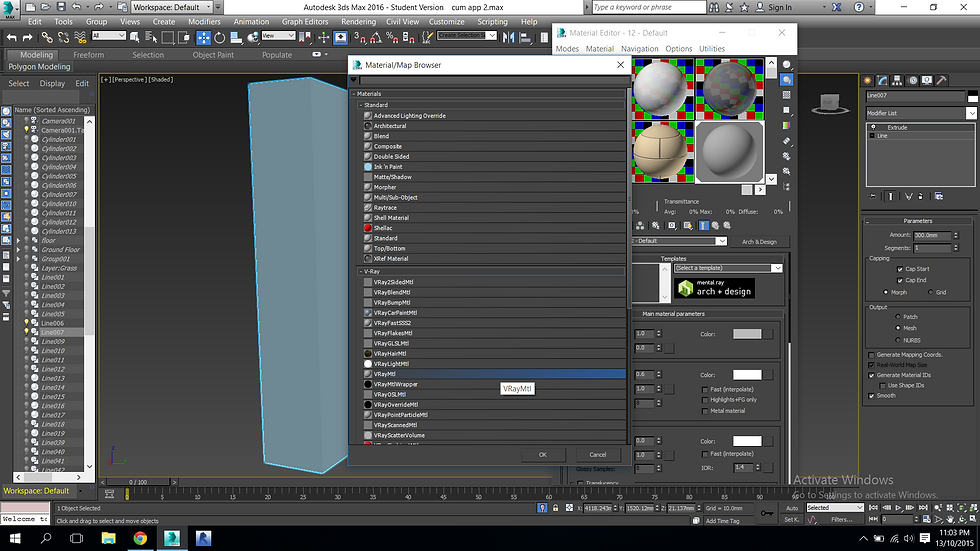Click the Redo arrow in main toolbar
This screenshot has width=980, height=551.
click(x=28, y=37)
